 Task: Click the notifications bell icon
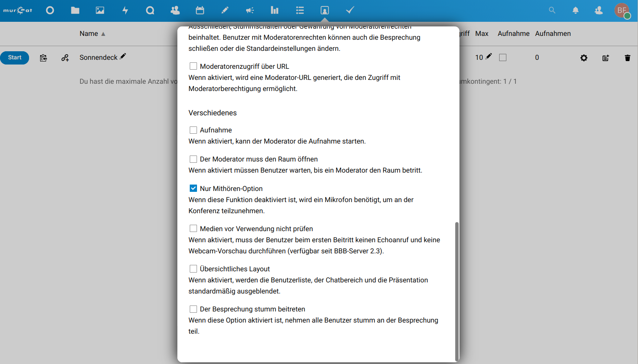point(576,10)
